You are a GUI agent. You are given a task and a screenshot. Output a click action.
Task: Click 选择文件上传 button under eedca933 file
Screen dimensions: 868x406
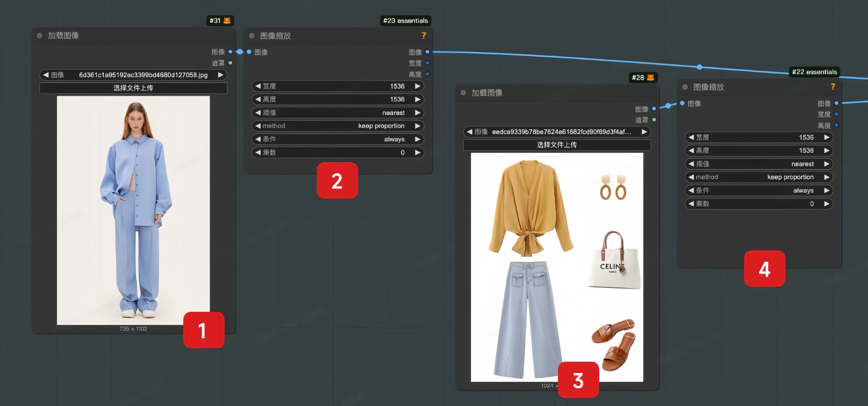coord(557,145)
